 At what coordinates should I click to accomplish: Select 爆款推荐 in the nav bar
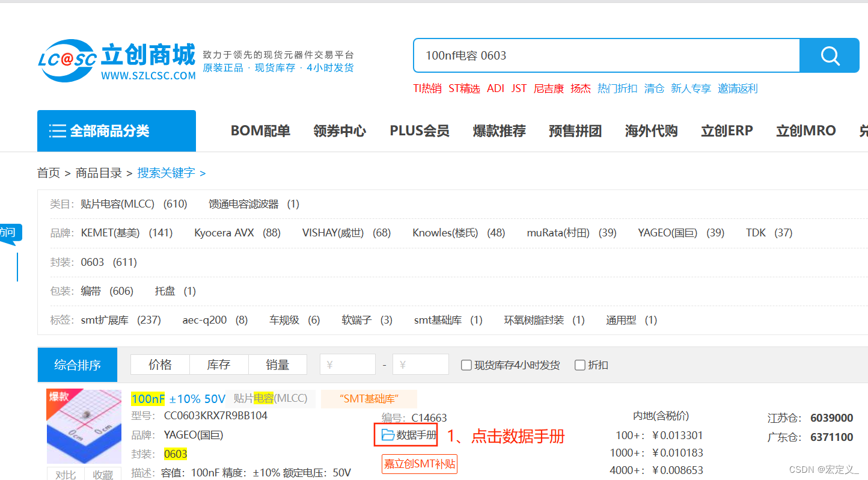pyautogui.click(x=500, y=131)
